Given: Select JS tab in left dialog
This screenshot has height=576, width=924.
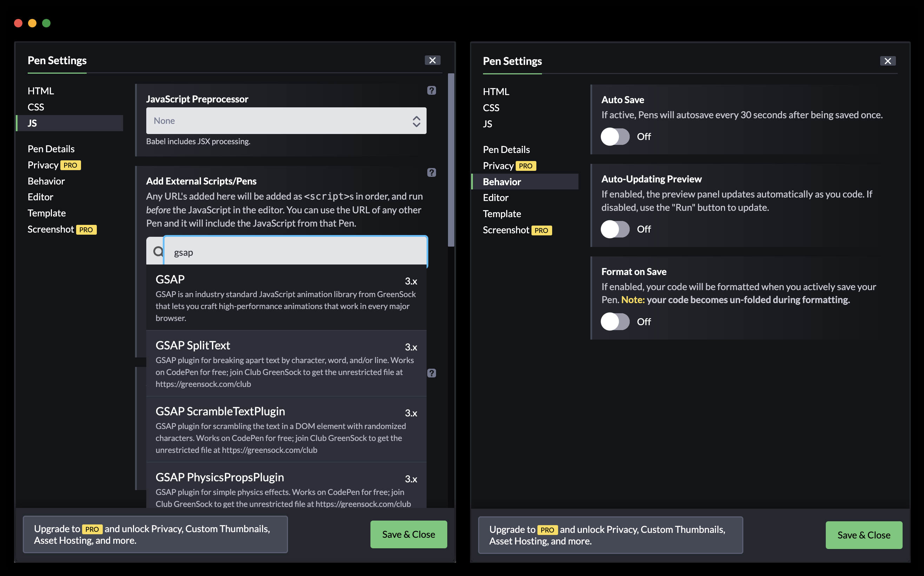Looking at the screenshot, I should (x=69, y=123).
